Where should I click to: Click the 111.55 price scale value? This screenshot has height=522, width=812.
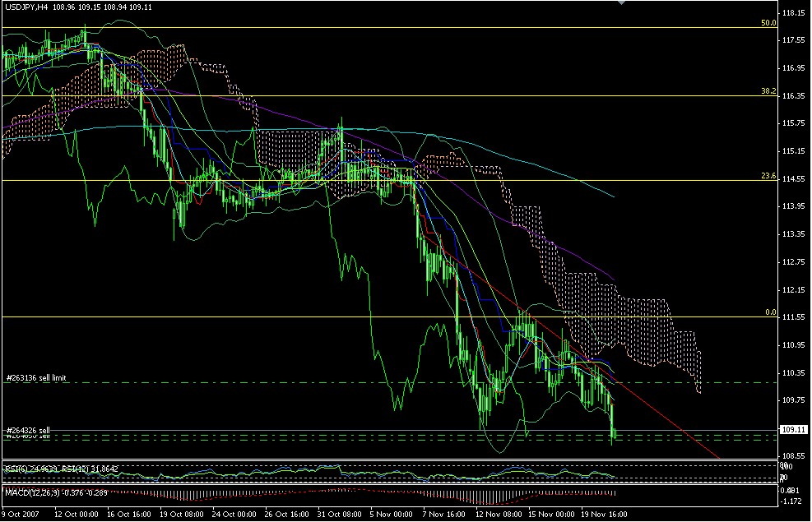click(x=794, y=317)
